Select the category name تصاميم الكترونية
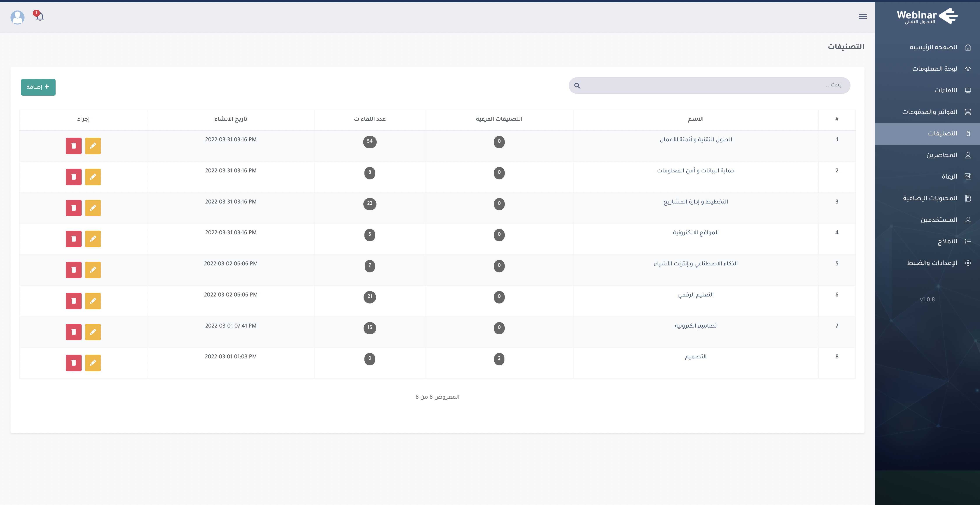This screenshot has height=505, width=980. pyautogui.click(x=695, y=326)
